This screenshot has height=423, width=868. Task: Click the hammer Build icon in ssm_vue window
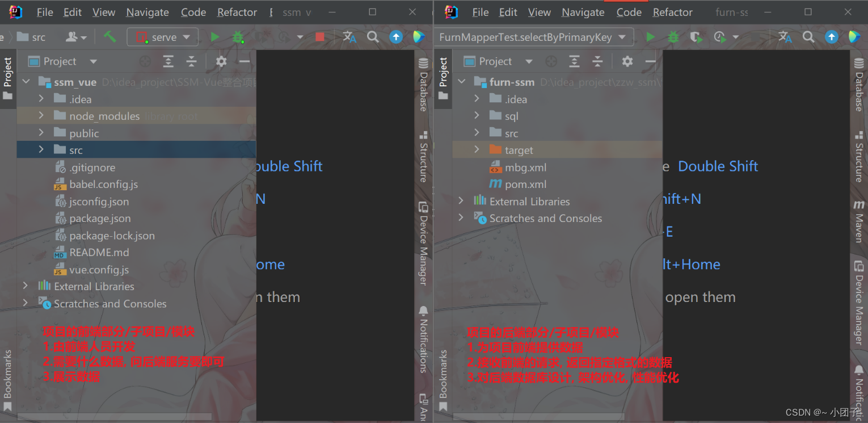109,37
